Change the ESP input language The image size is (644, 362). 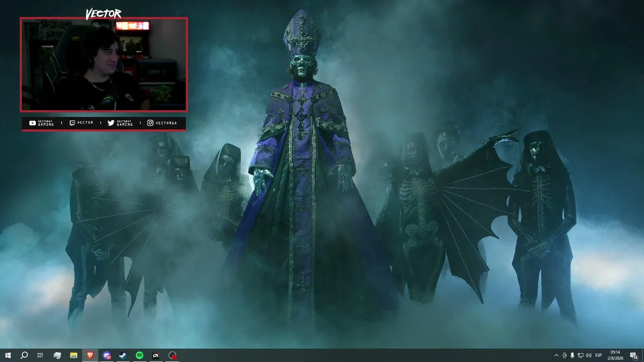coord(599,355)
